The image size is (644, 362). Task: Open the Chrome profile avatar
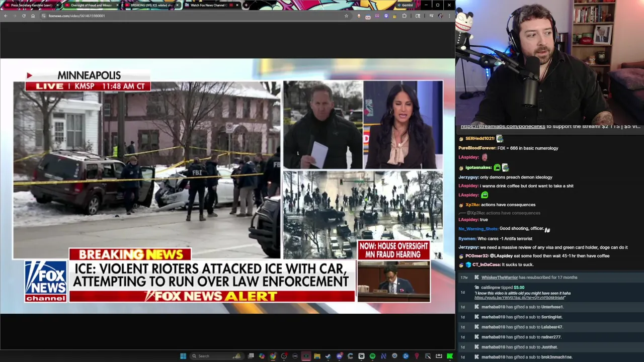coord(441,16)
